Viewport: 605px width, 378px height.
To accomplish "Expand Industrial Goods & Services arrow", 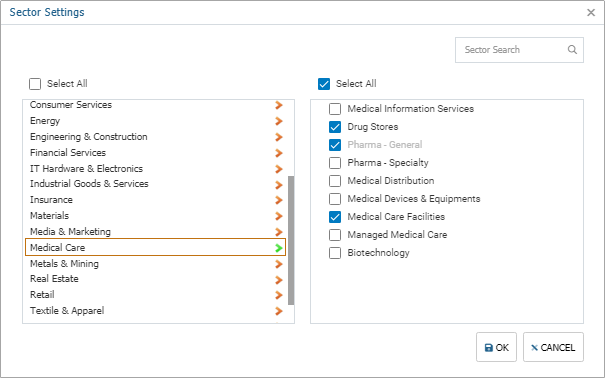I will coord(279,185).
